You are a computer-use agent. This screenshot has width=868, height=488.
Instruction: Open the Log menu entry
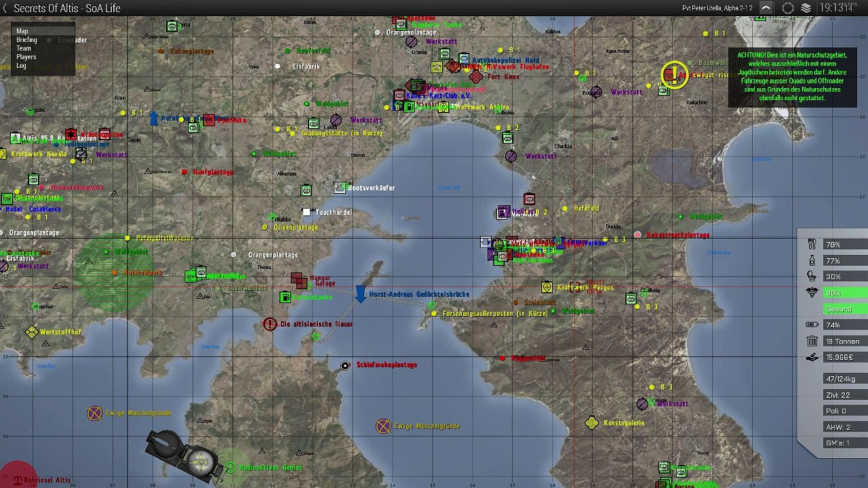[21, 66]
